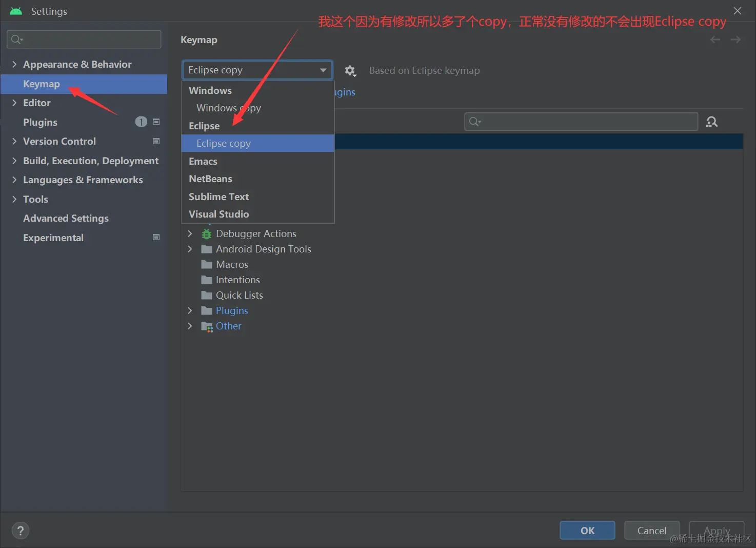Select the Intentions keymap group

pos(237,280)
